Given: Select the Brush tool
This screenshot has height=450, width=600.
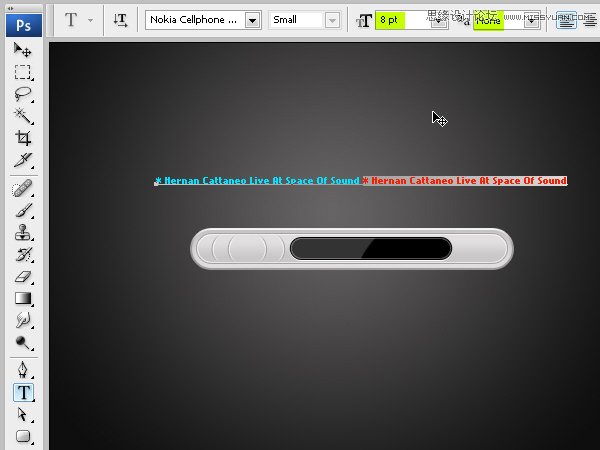Looking at the screenshot, I should point(23,210).
